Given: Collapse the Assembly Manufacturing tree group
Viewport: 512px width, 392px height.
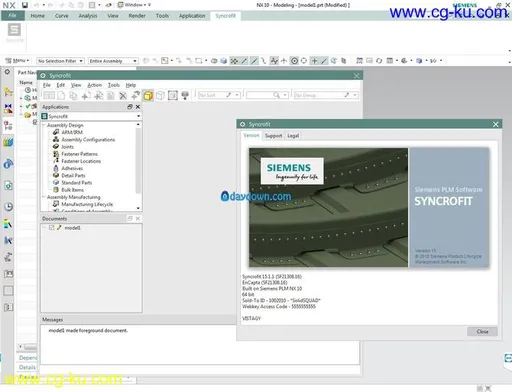Looking at the screenshot, I should (x=44, y=197).
